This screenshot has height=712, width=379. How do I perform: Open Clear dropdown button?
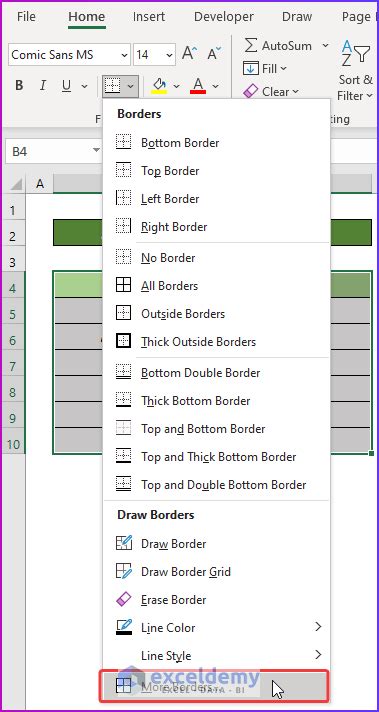[271, 92]
